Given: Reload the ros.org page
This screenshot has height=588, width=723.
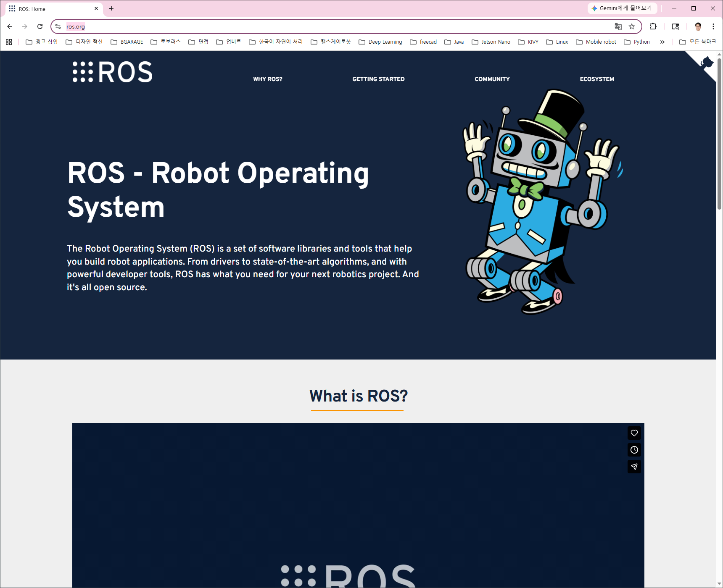Looking at the screenshot, I should 40,26.
